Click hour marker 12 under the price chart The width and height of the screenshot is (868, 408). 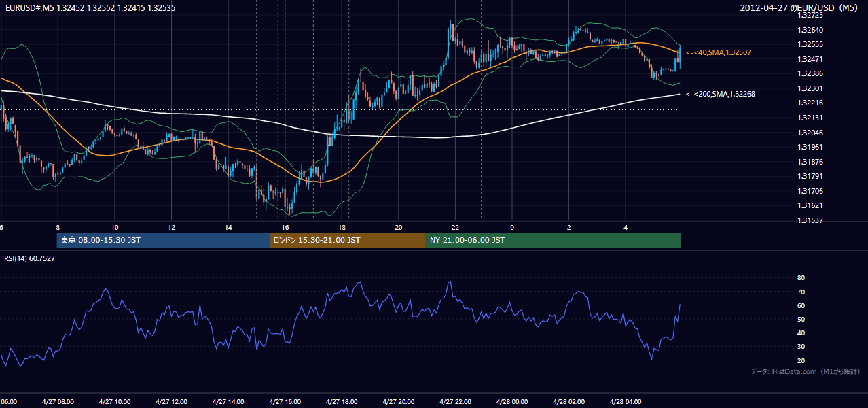(171, 227)
